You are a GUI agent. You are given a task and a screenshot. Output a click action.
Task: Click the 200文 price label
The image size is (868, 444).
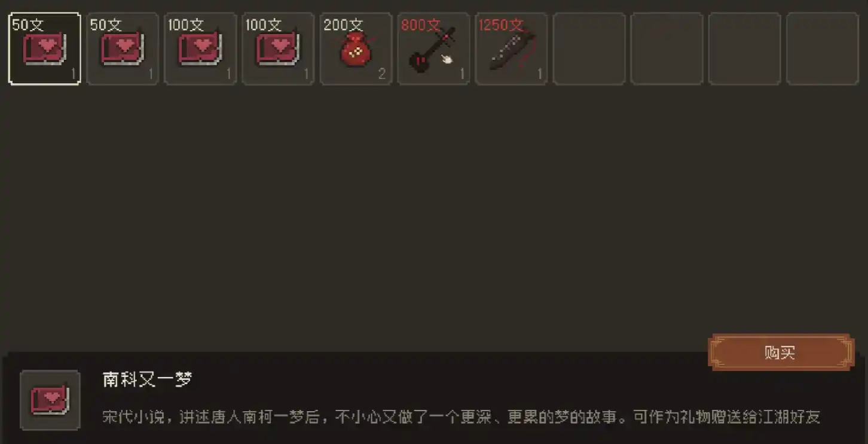click(343, 25)
